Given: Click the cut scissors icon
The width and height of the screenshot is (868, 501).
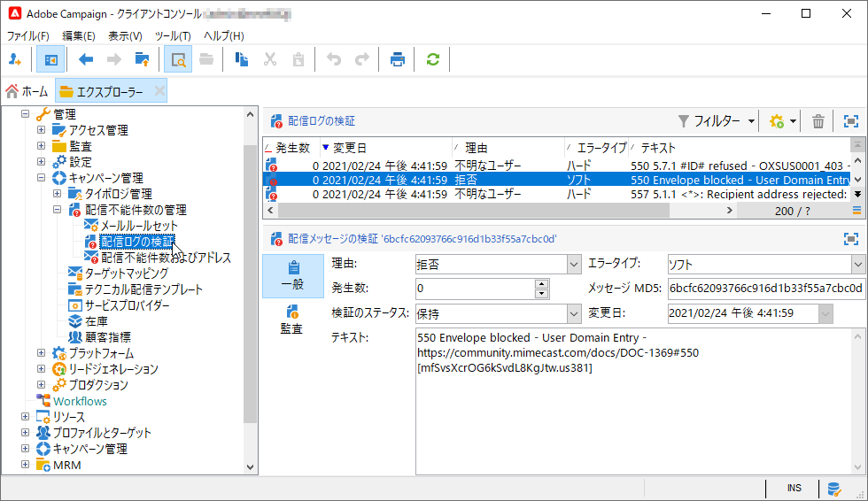Looking at the screenshot, I should click(270, 59).
